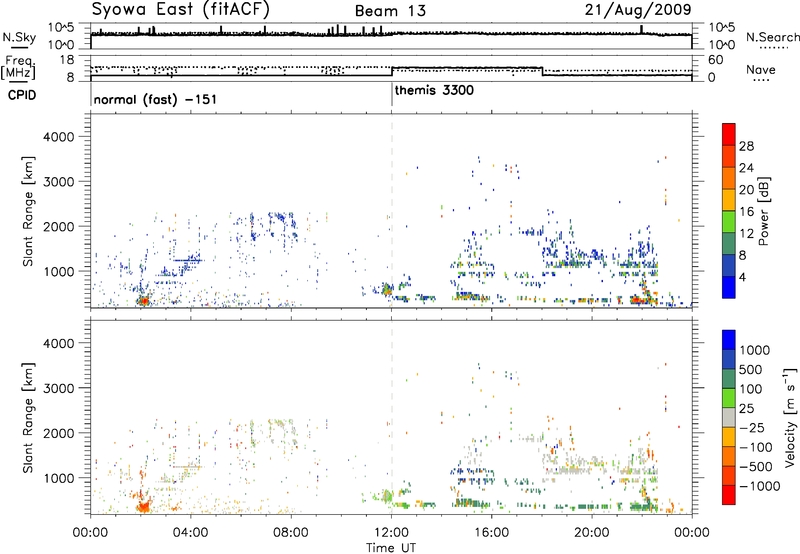
Task: Pick the bright blue bottom segment of Power colorbar
Action: coord(729,288)
